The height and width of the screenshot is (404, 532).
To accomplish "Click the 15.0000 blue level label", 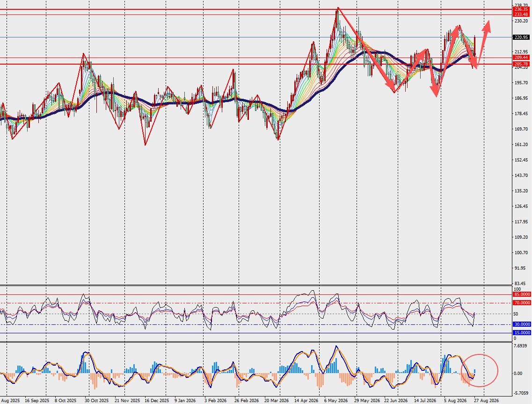I will point(522,333).
